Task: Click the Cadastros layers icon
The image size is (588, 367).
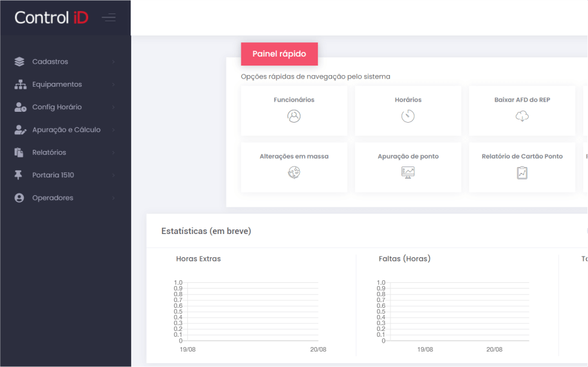Action: 19,62
